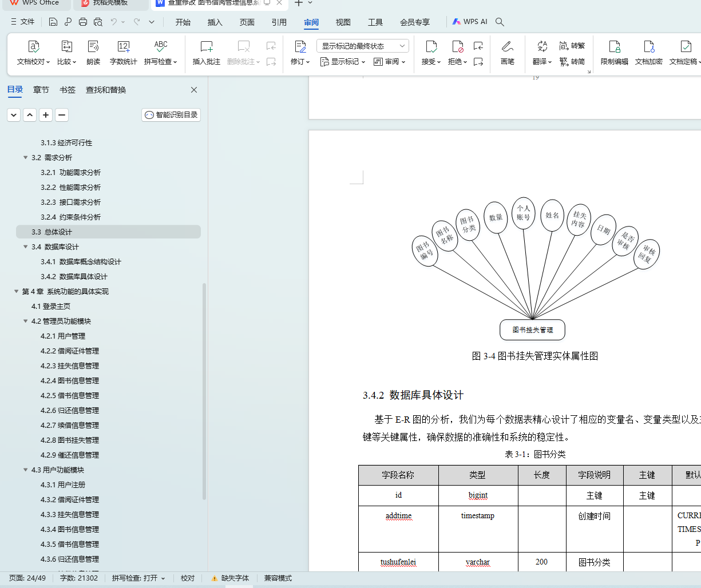The height and width of the screenshot is (588, 701).
Task: Close the navigation pane
Action: tap(194, 90)
